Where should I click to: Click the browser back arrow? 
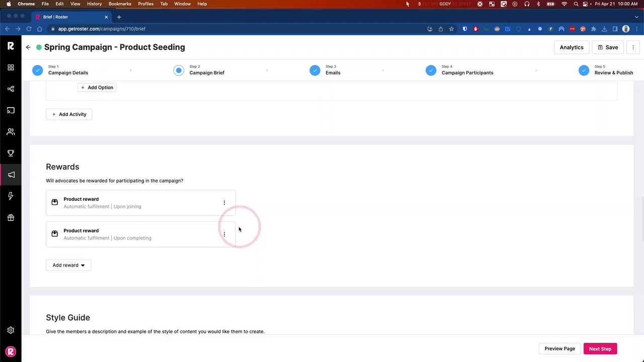pyautogui.click(x=7, y=29)
